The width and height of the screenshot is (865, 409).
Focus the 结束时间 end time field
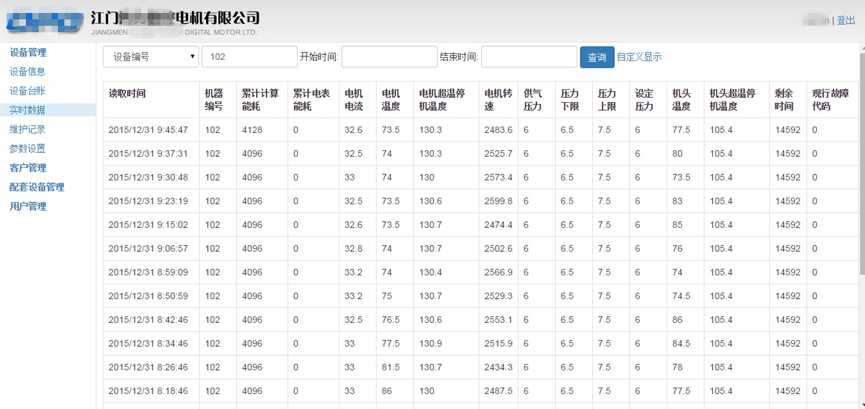[529, 57]
